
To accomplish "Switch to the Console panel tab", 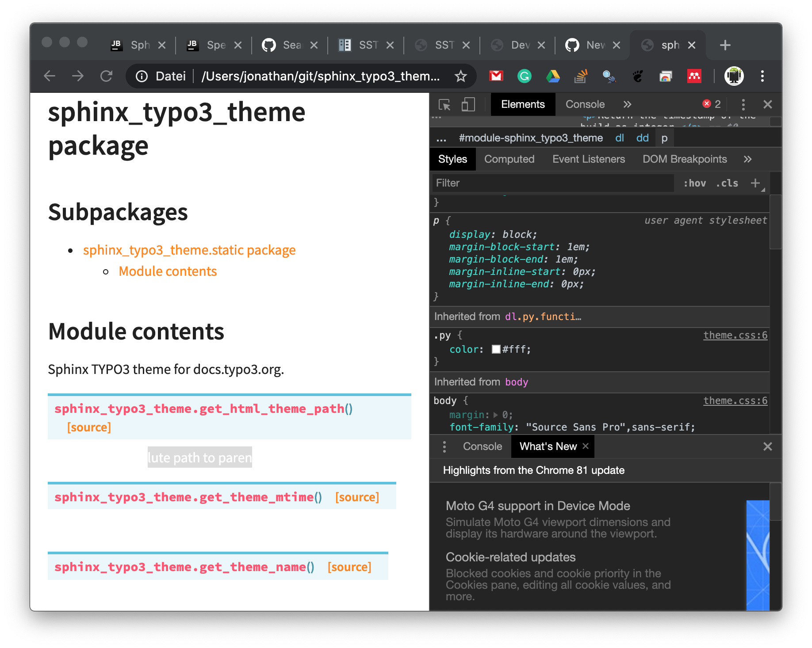I will [585, 104].
